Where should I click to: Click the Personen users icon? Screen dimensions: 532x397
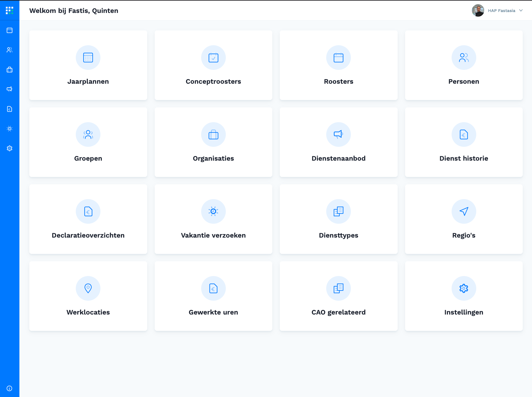coord(464,58)
